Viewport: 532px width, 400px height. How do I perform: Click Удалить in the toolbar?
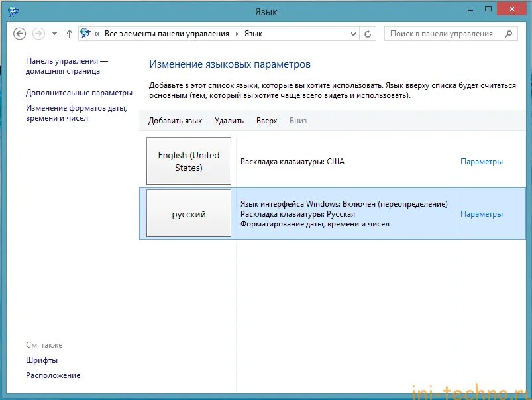pyautogui.click(x=229, y=121)
